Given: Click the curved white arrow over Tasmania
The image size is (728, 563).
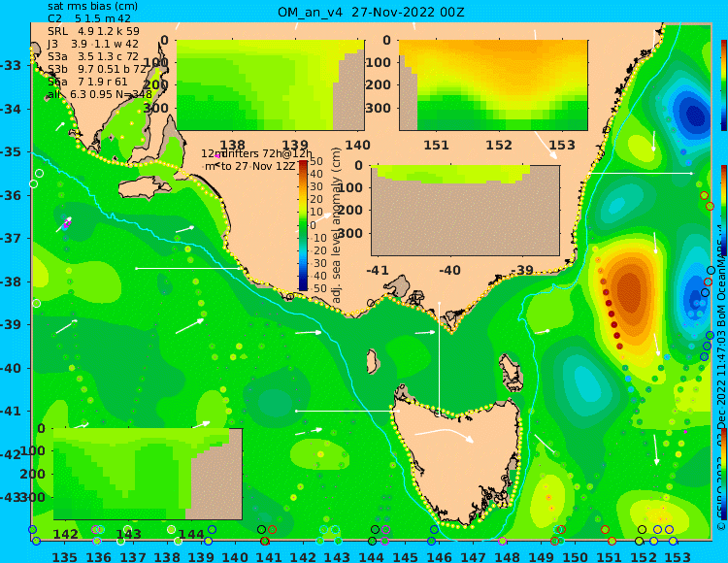Looking at the screenshot, I should click(x=444, y=435).
